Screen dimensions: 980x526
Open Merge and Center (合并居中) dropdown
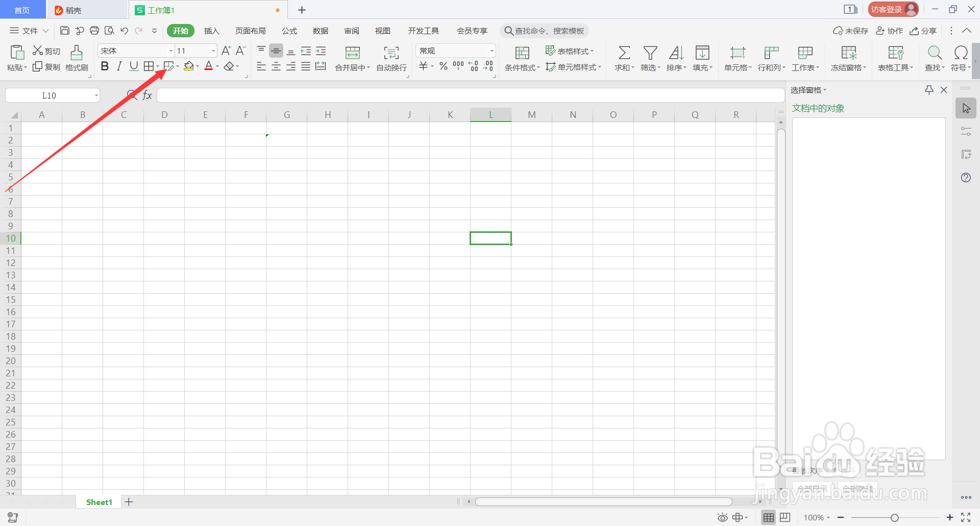tap(353, 67)
